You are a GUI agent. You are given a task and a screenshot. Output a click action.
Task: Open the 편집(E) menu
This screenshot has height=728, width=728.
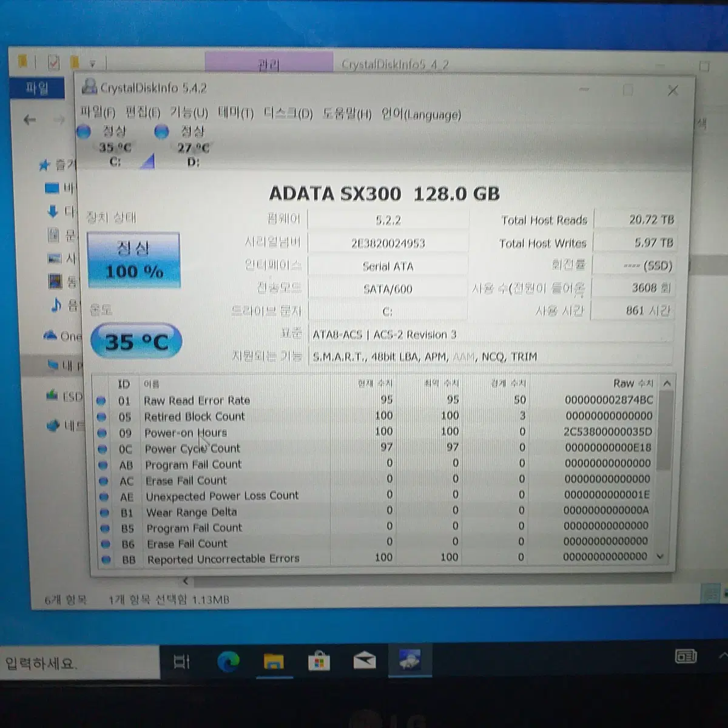click(x=143, y=112)
